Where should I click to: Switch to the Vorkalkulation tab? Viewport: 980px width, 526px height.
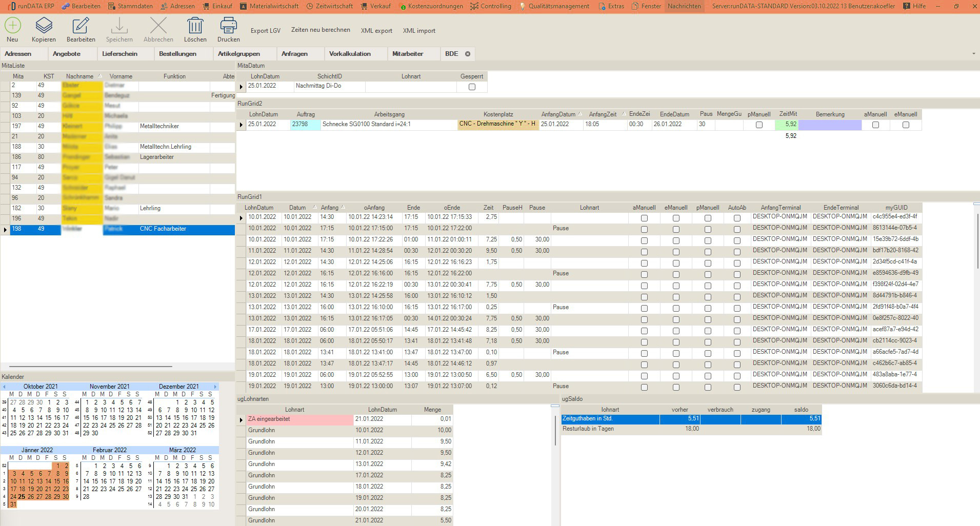pyautogui.click(x=350, y=54)
